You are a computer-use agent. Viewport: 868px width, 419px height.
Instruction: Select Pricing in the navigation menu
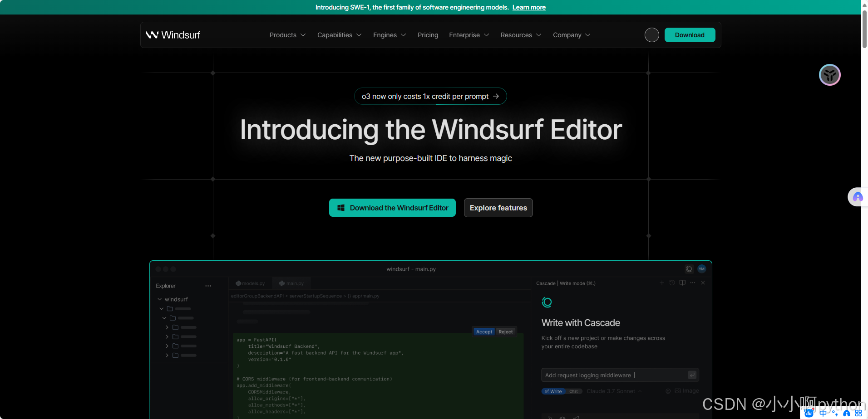coord(427,35)
